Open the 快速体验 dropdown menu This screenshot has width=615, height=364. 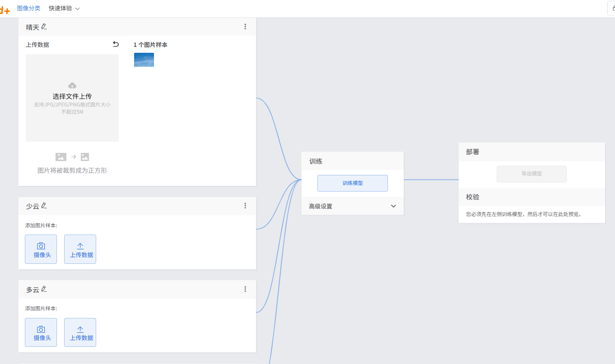pyautogui.click(x=64, y=8)
